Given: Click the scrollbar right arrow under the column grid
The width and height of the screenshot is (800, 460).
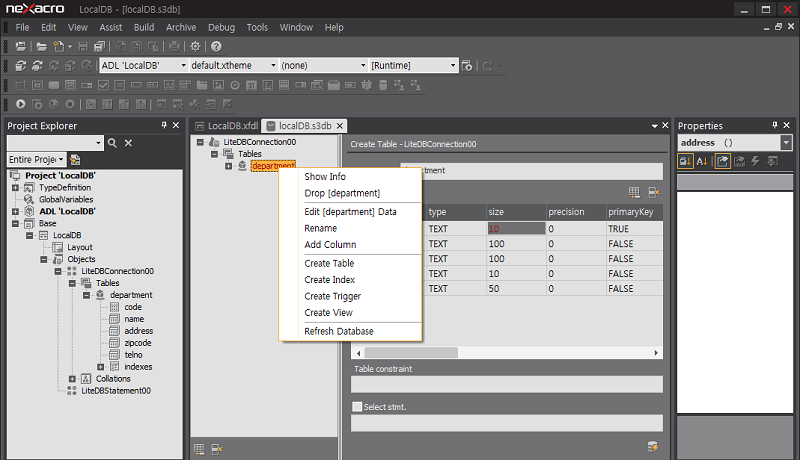Looking at the screenshot, I should point(656,353).
